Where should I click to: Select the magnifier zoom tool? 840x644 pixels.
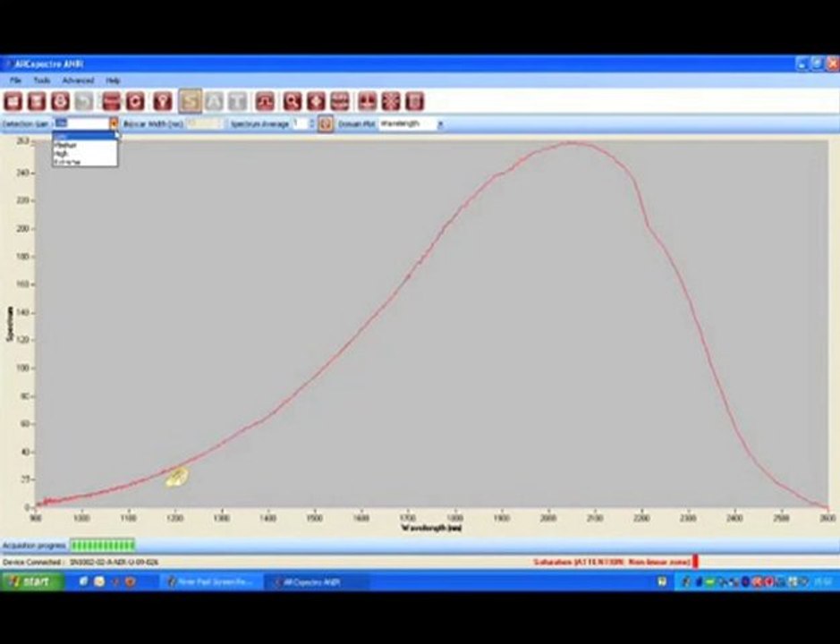tap(293, 101)
